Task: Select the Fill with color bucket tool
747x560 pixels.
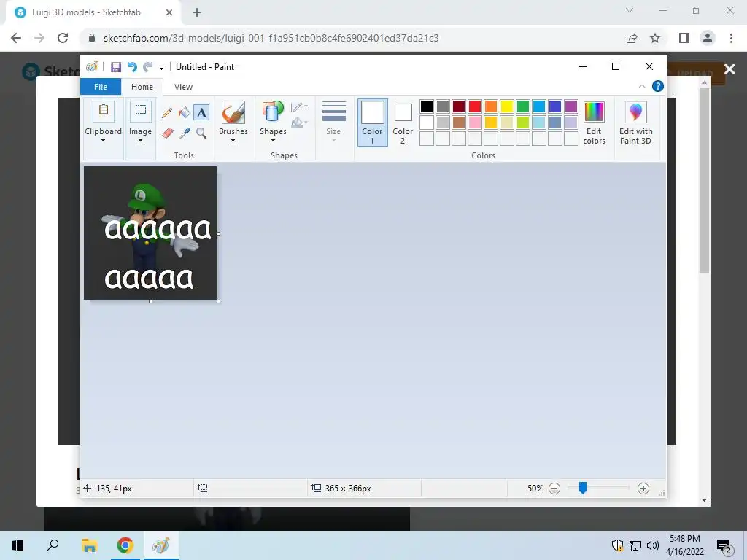Action: [185, 113]
